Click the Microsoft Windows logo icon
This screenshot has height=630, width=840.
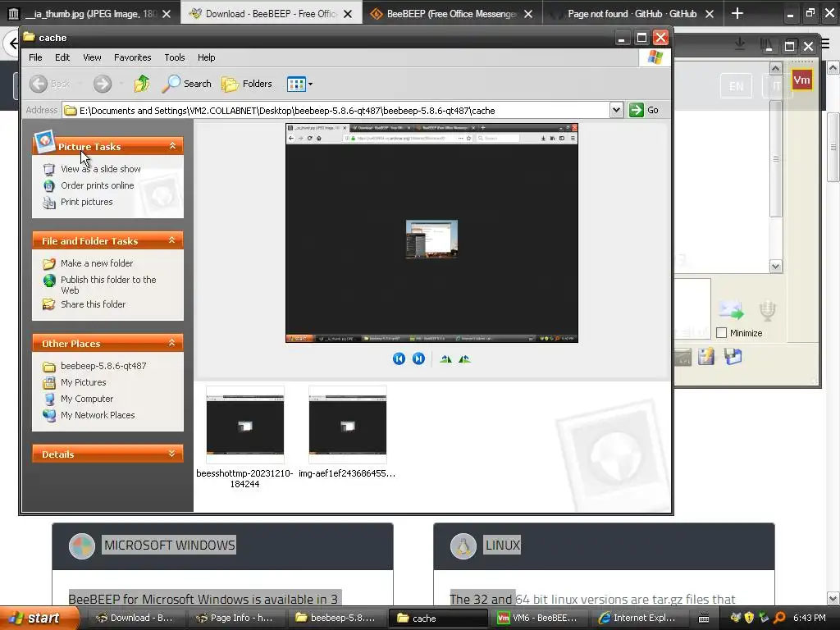pos(82,546)
